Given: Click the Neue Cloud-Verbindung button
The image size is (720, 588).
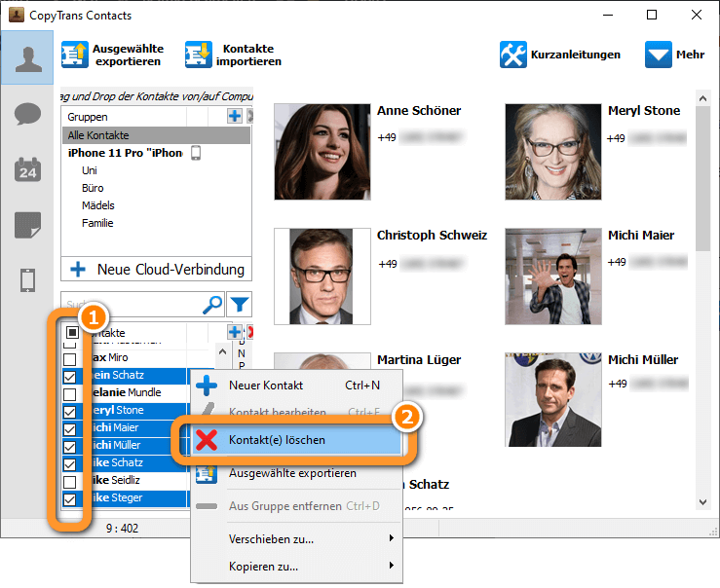Looking at the screenshot, I should (156, 270).
